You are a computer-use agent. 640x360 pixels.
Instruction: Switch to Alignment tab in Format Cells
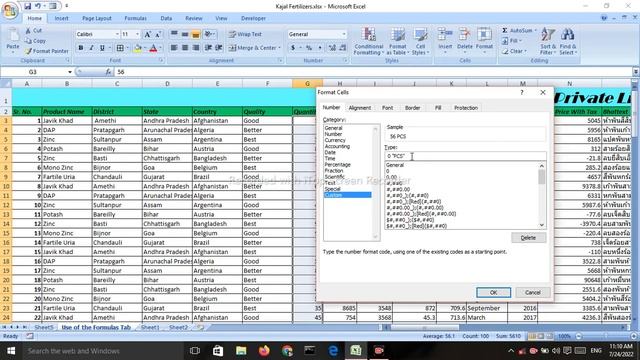click(360, 108)
